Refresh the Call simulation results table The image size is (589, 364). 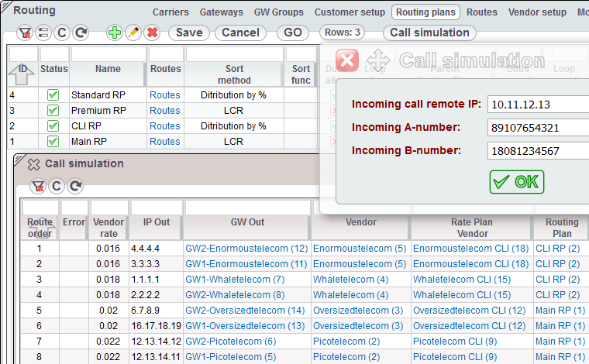click(75, 186)
